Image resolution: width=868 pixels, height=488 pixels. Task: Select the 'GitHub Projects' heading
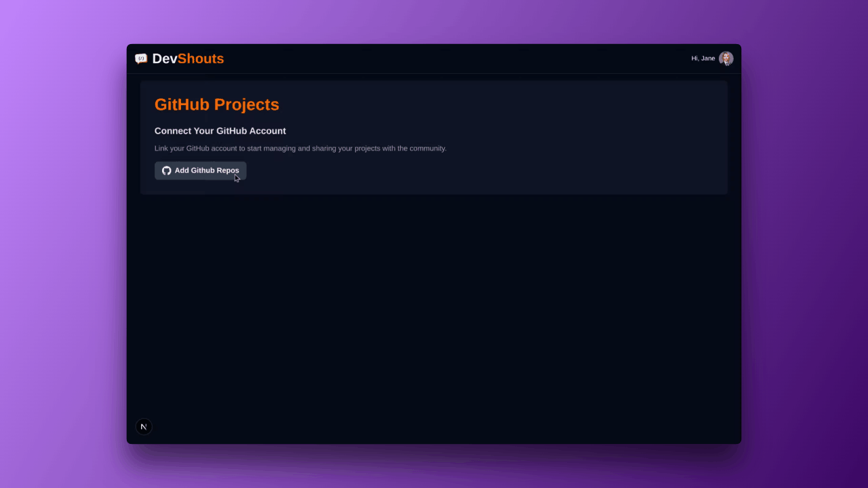coord(217,104)
